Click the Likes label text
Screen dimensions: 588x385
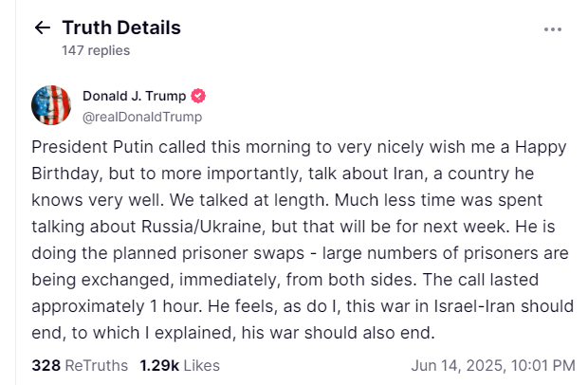(x=202, y=365)
